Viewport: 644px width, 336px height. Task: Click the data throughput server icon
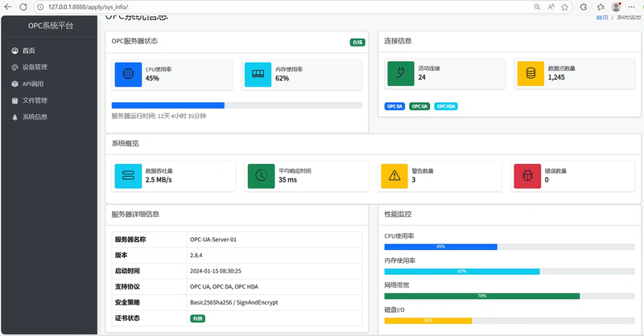[x=128, y=175]
